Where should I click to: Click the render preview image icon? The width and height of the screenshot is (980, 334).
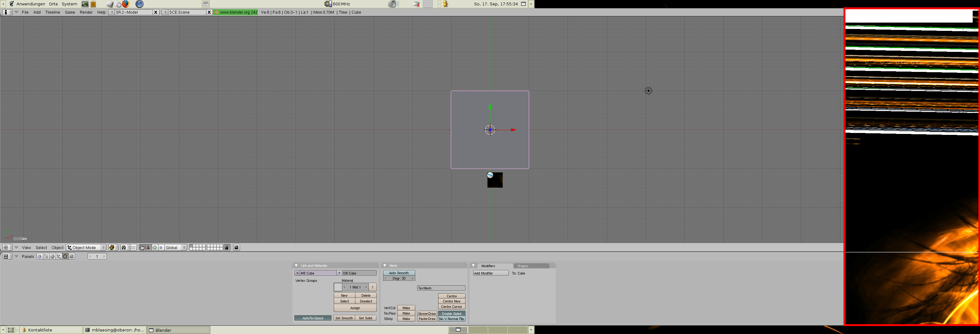click(236, 248)
